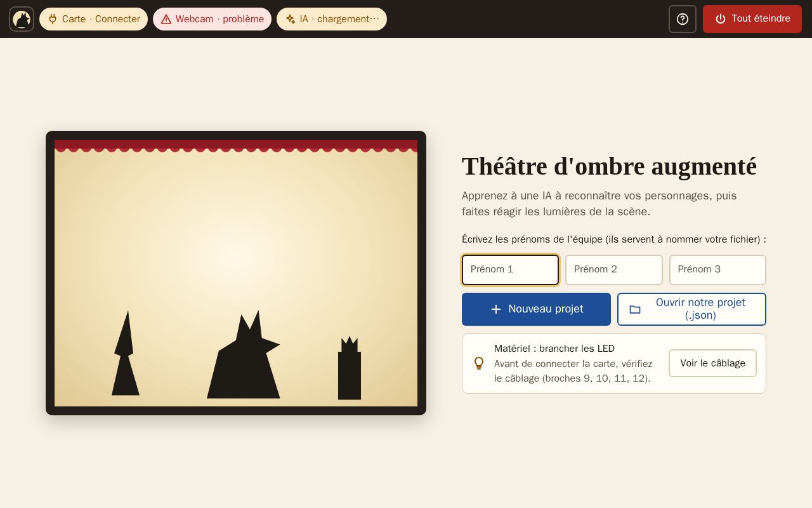The height and width of the screenshot is (508, 812).
Task: Click 'Avant de connecter la carte' hint text
Action: pyautogui.click(x=573, y=371)
